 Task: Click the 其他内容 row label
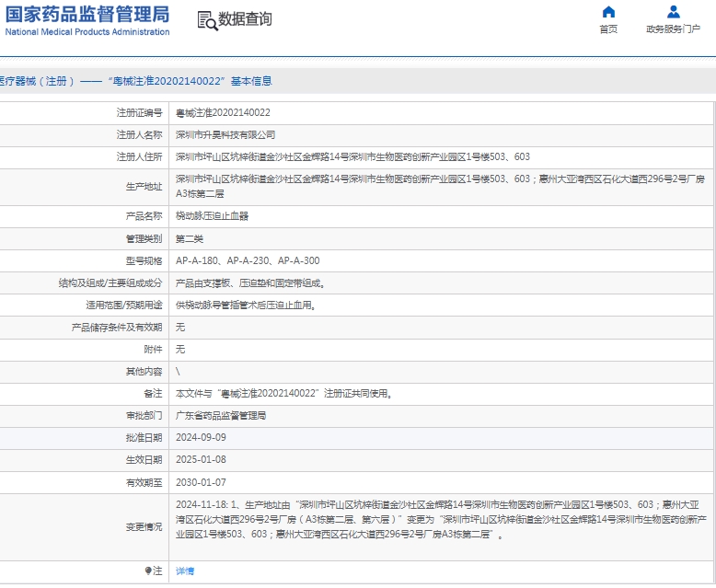click(144, 372)
